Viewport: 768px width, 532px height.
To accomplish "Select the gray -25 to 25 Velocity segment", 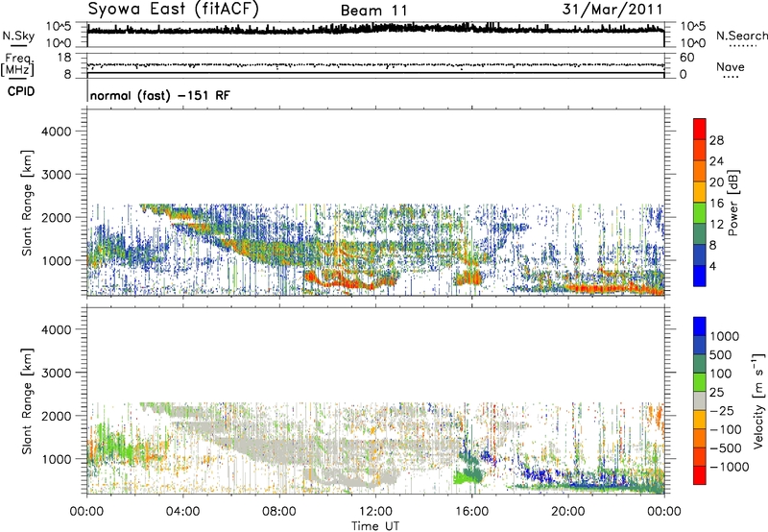I will pos(700,400).
